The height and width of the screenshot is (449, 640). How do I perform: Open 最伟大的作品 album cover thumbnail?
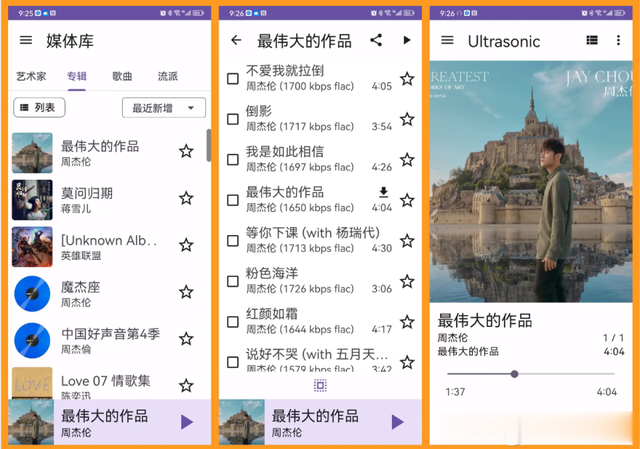32,153
